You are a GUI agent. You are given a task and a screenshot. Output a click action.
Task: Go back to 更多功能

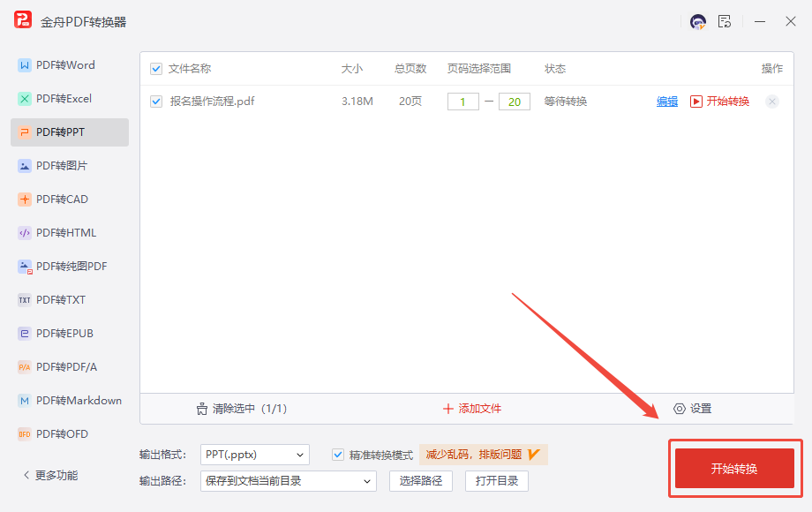tap(51, 475)
